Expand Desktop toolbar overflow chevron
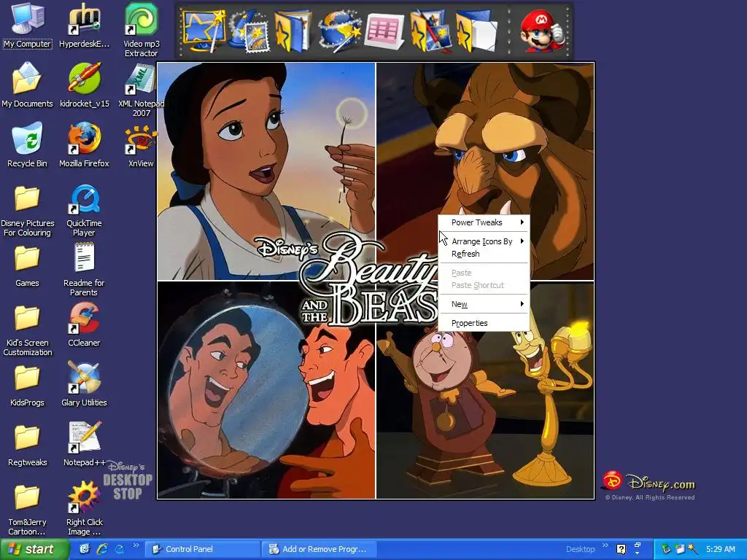Image resolution: width=747 pixels, height=560 pixels. click(x=605, y=545)
